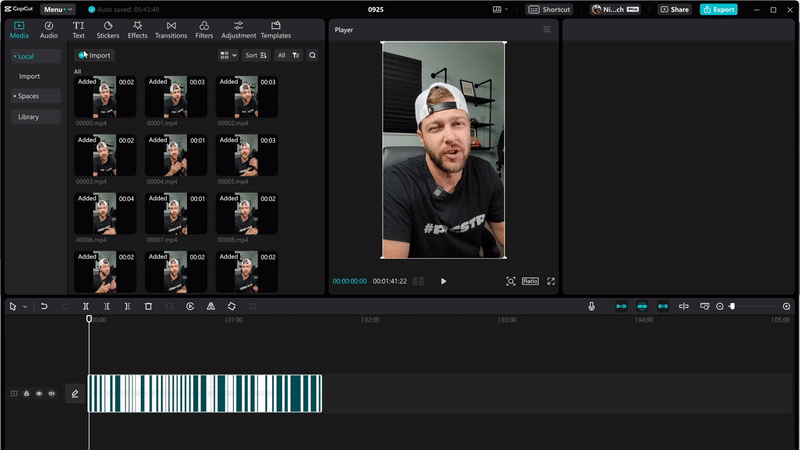Toggle track visibility eye icon

(39, 394)
